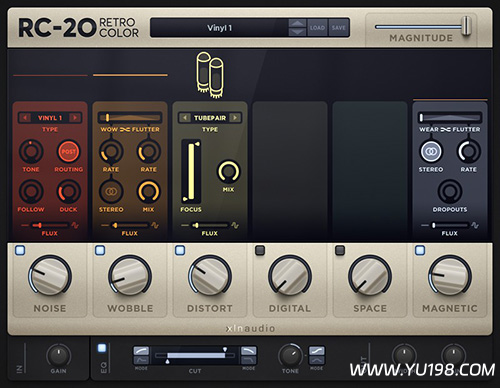
Task: Click the Wobble flutter RATE knob
Action: 149,152
